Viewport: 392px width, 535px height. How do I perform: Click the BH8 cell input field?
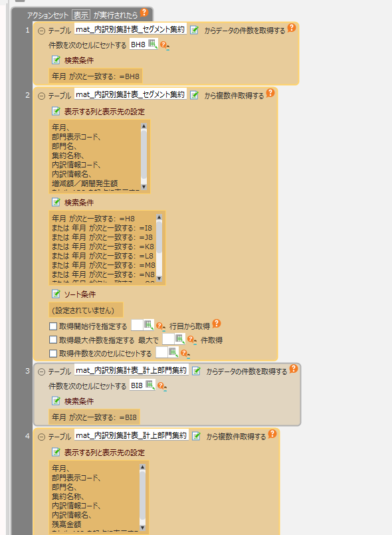pyautogui.click(x=138, y=45)
